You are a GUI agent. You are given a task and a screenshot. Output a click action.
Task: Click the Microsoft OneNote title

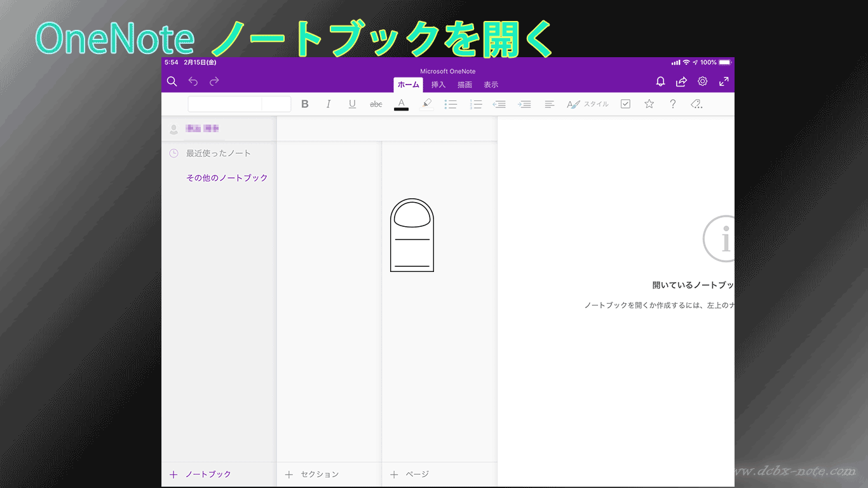[448, 71]
